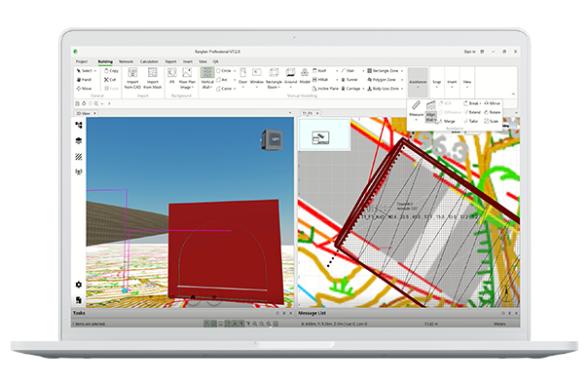588x384 pixels.
Task: Click Tailor in Assistance panel
Action: click(471, 121)
